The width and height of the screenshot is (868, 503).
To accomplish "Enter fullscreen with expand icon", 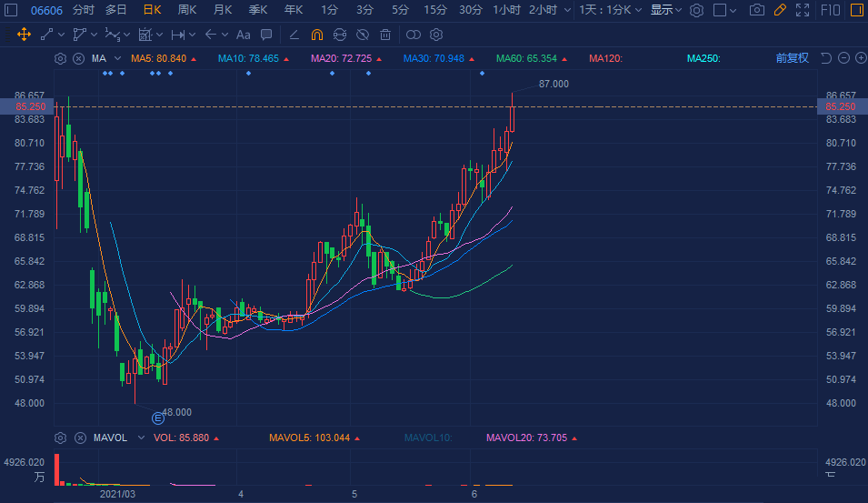I will [x=803, y=10].
